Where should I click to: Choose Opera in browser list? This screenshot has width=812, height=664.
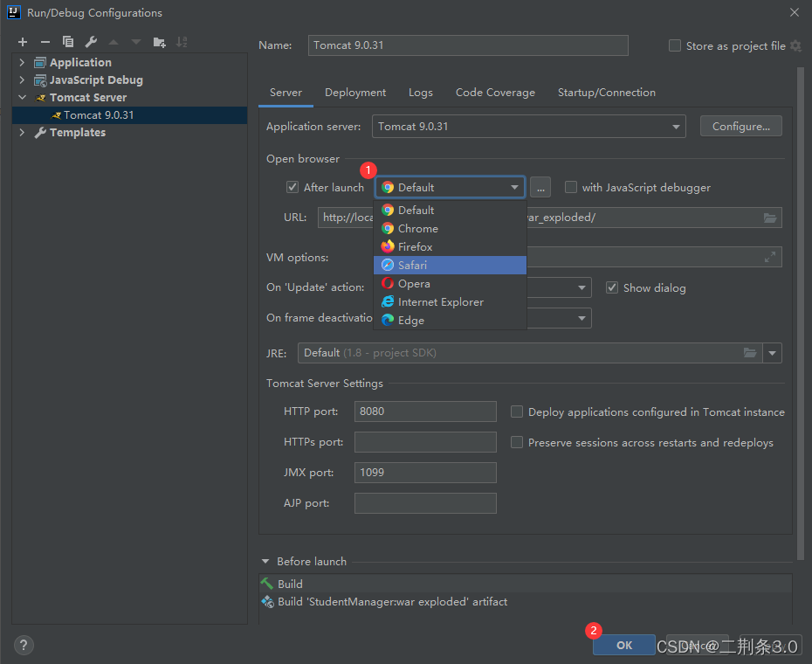pyautogui.click(x=450, y=284)
